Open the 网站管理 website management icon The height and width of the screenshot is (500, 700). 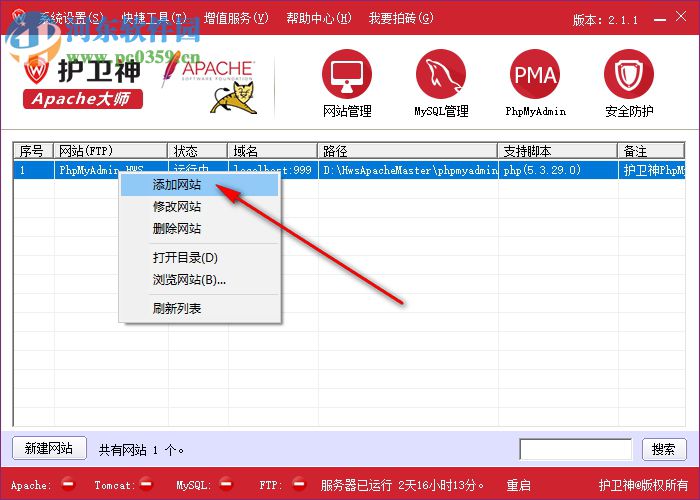click(347, 74)
